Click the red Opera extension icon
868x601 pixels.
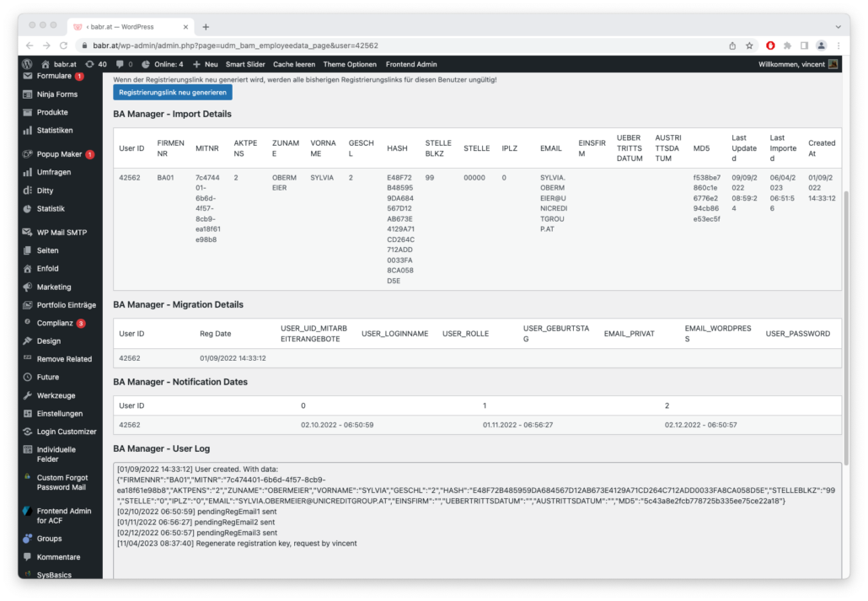770,46
